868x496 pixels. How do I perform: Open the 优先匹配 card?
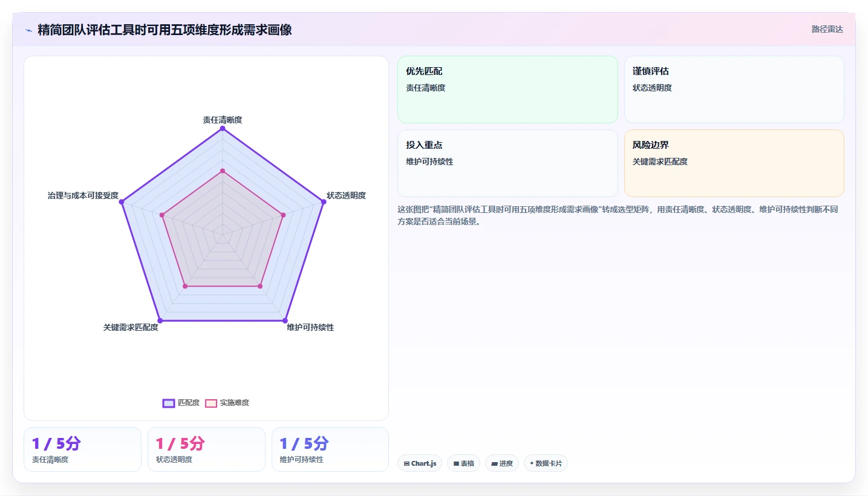507,90
